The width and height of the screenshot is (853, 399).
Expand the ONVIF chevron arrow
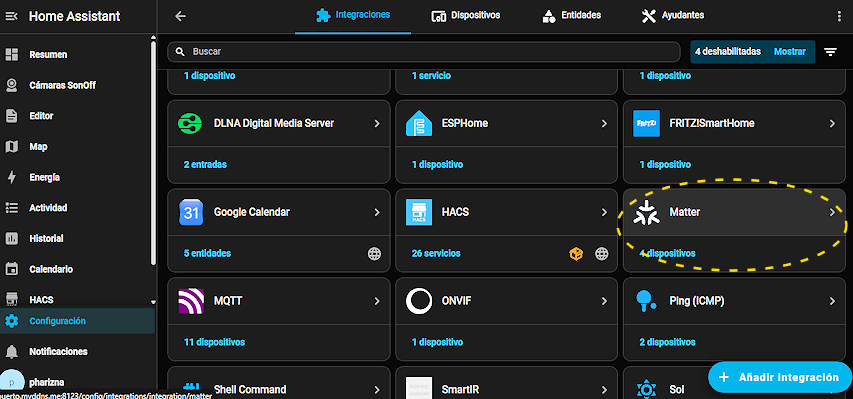click(x=604, y=301)
